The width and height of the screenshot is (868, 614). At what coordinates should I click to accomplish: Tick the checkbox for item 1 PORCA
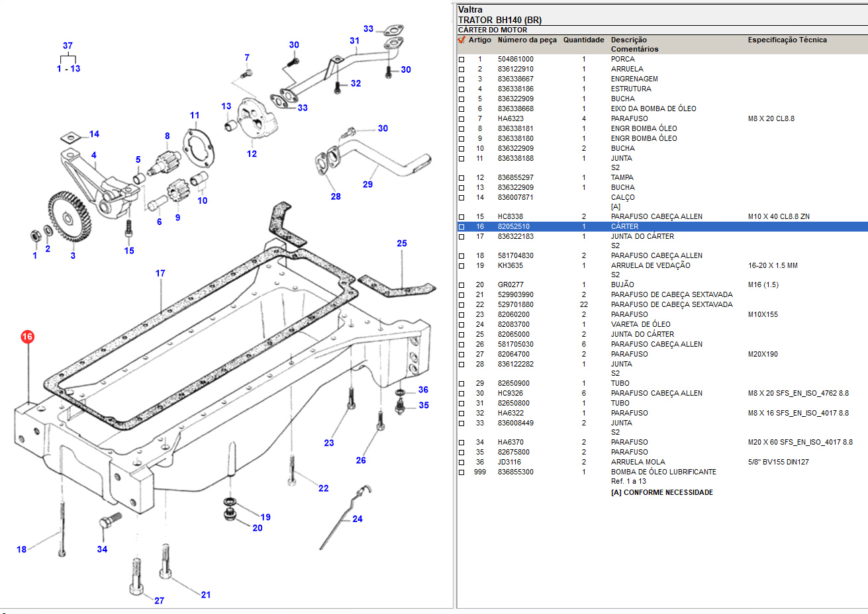point(461,60)
